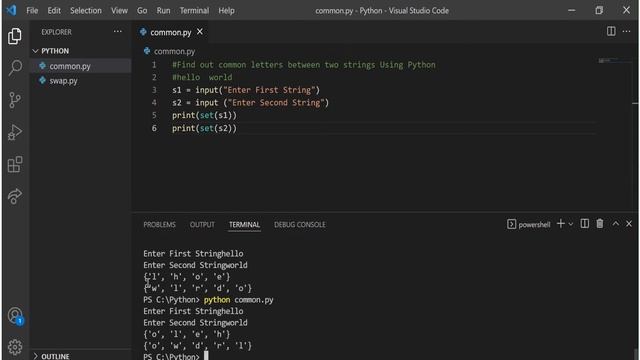Click the #Find out common letters comment
Screen dimensions: 640x360
[x=304, y=65]
